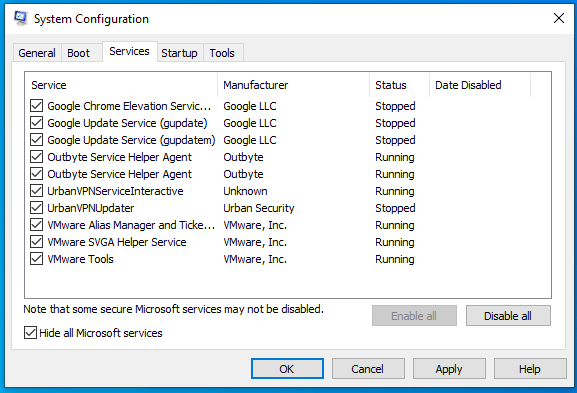Open Help for System Configuration
Image resolution: width=577 pixels, height=393 pixels.
[530, 369]
